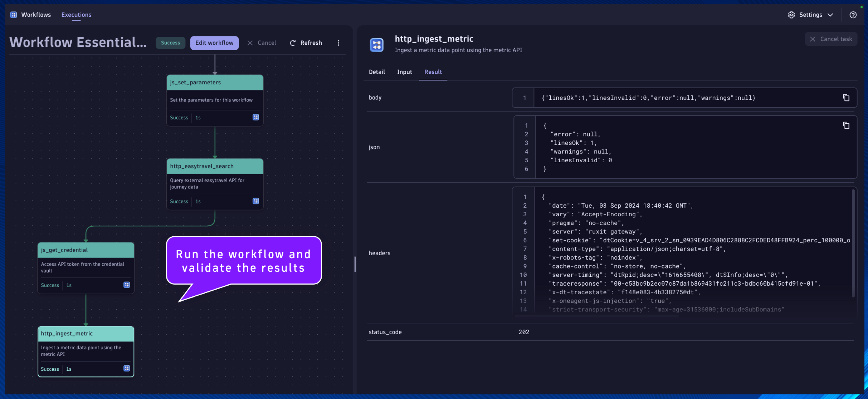Click the http_ingest_metric node task type icon
Viewport: 868px width, 399px height.
point(127,369)
